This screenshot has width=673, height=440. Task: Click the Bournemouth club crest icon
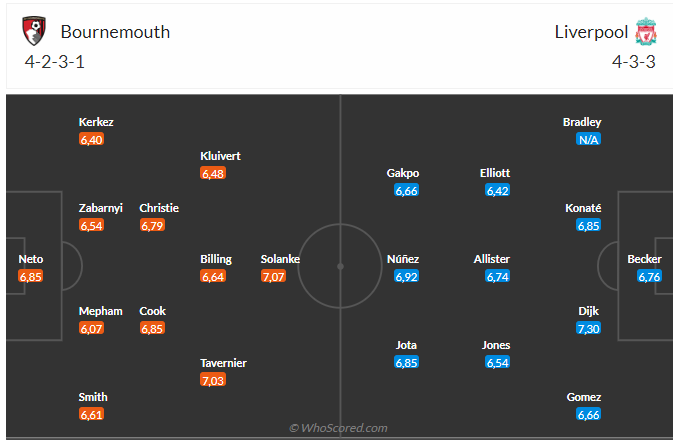[x=34, y=31]
